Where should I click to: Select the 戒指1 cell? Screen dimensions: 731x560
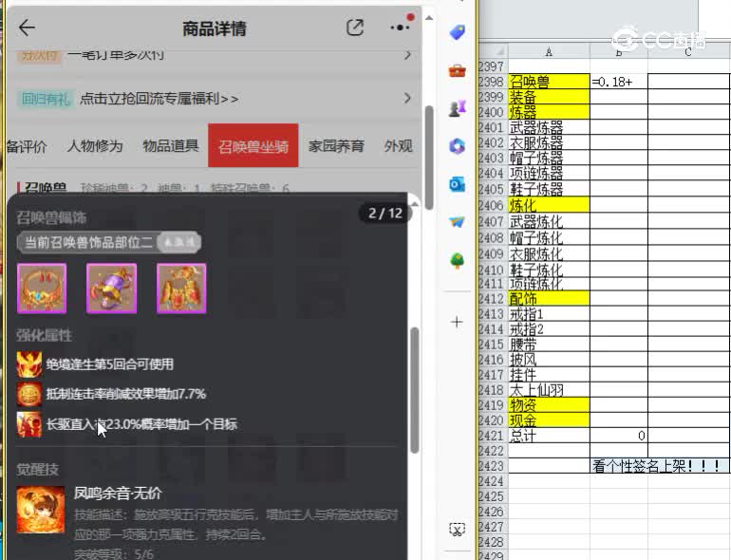tap(549, 314)
